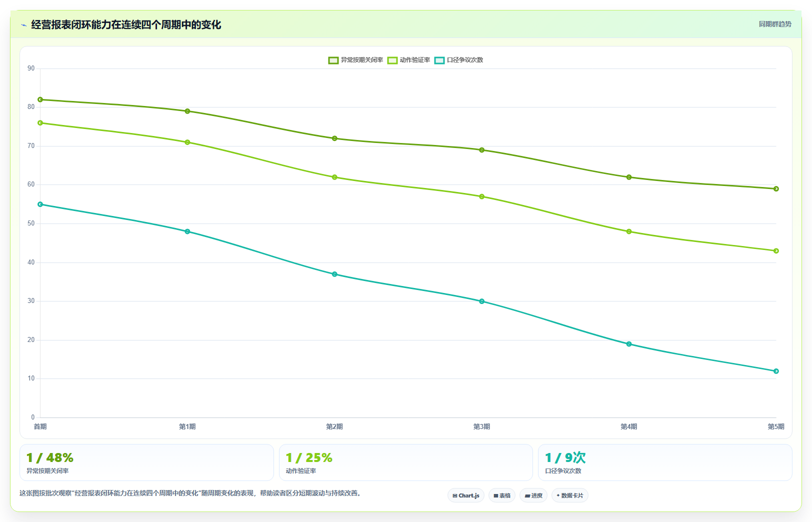This screenshot has height=522, width=812.
Task: Open the 1 / 9次 口径争议次数 stat card
Action: (665, 462)
